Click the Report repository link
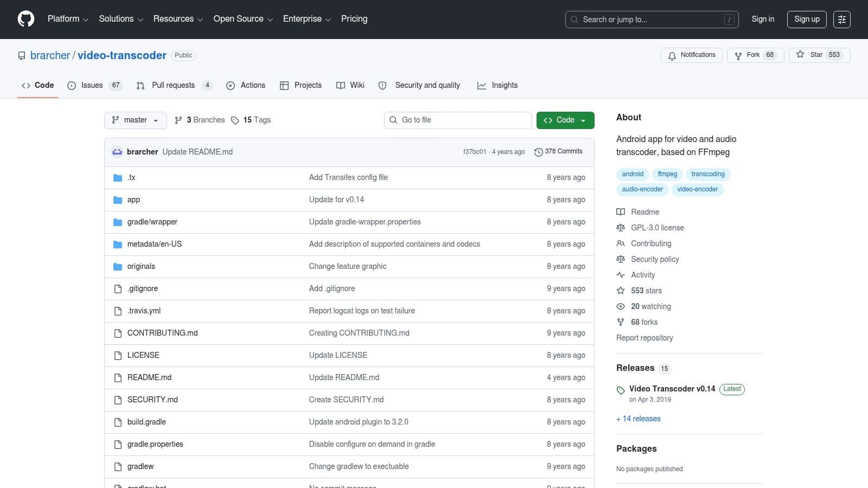 click(644, 338)
